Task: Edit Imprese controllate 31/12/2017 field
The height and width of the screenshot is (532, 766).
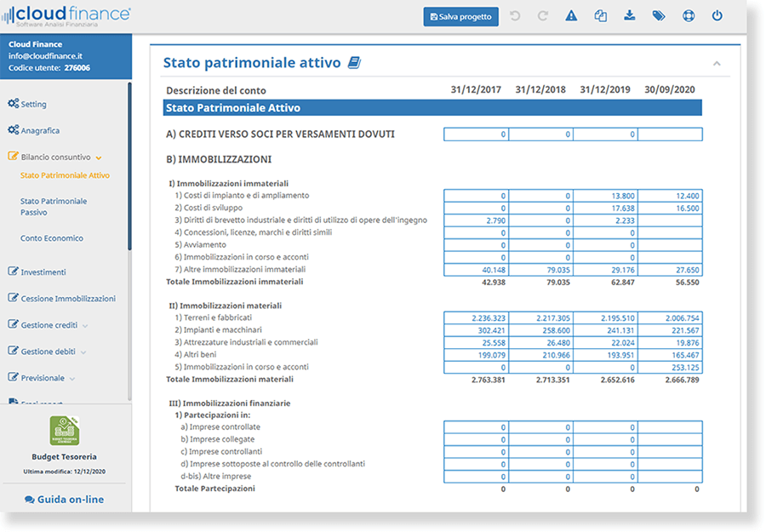Action: [477, 427]
